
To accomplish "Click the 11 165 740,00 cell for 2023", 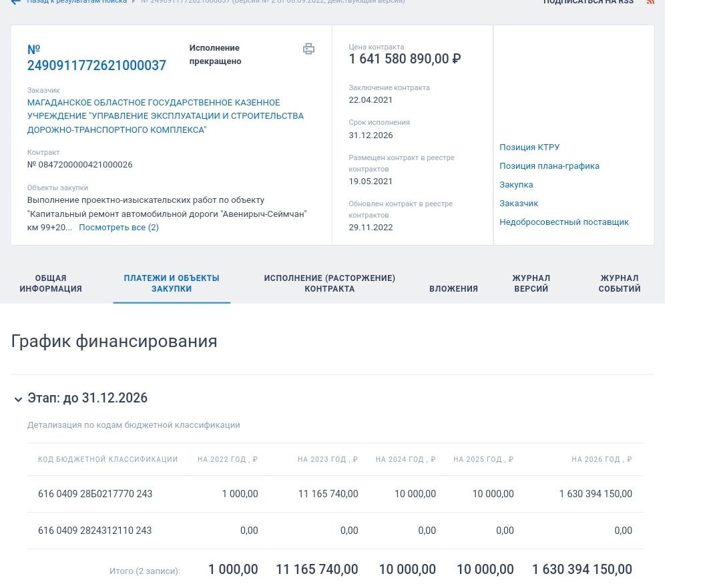I will click(328, 494).
